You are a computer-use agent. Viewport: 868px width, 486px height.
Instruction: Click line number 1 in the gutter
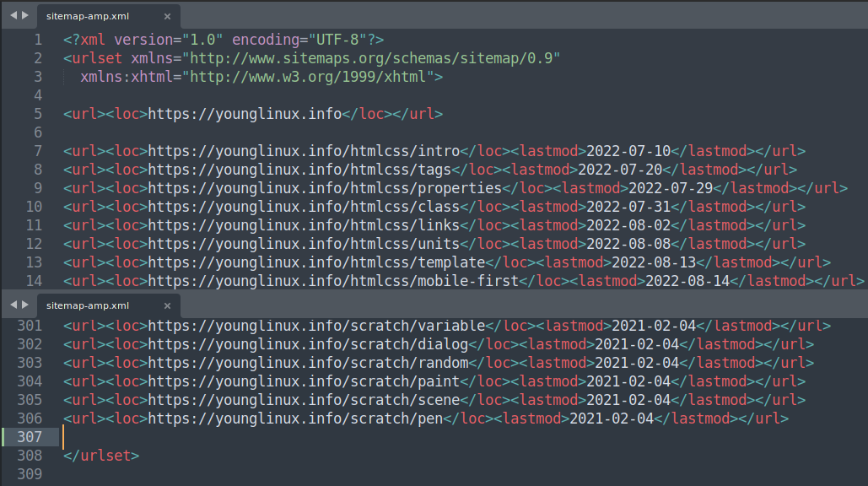(37, 40)
